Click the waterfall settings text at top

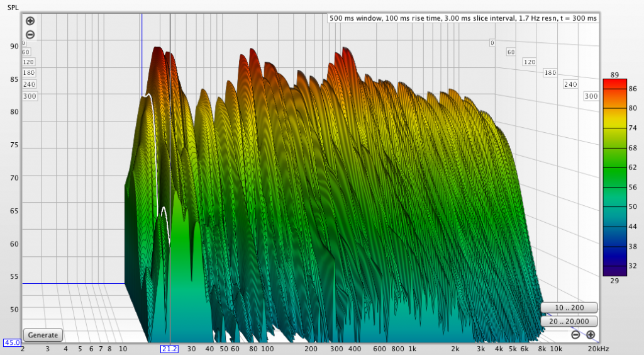click(x=463, y=18)
